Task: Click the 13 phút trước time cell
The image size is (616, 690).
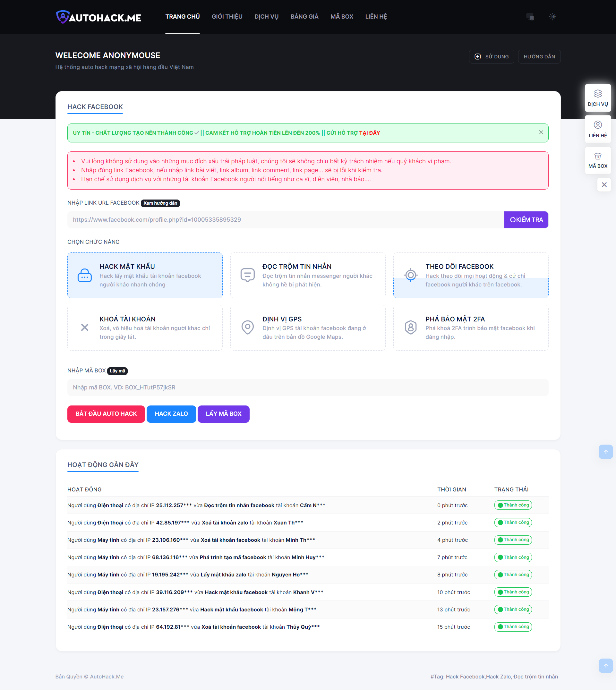Action: (454, 610)
